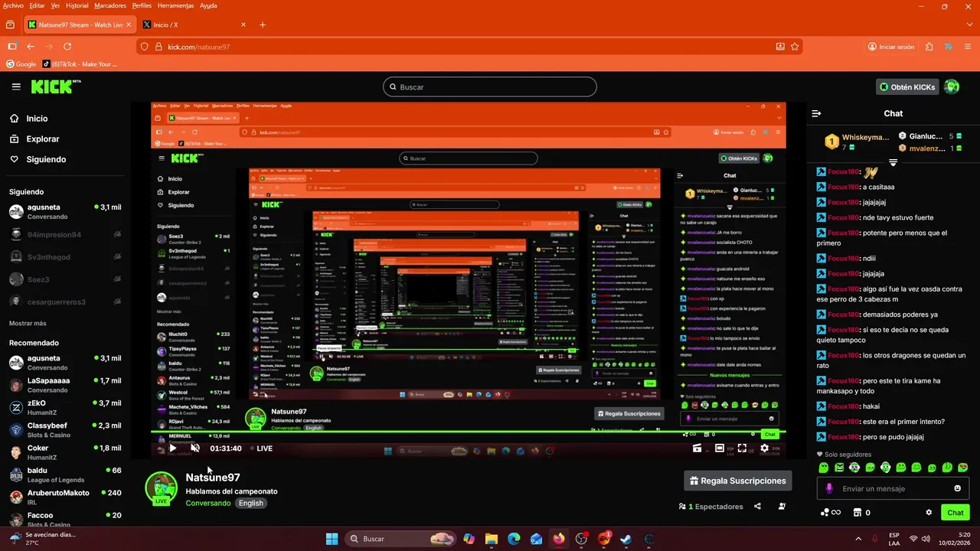The image size is (980, 551).
Task: Click the Conversando category link under stream title
Action: [x=207, y=503]
